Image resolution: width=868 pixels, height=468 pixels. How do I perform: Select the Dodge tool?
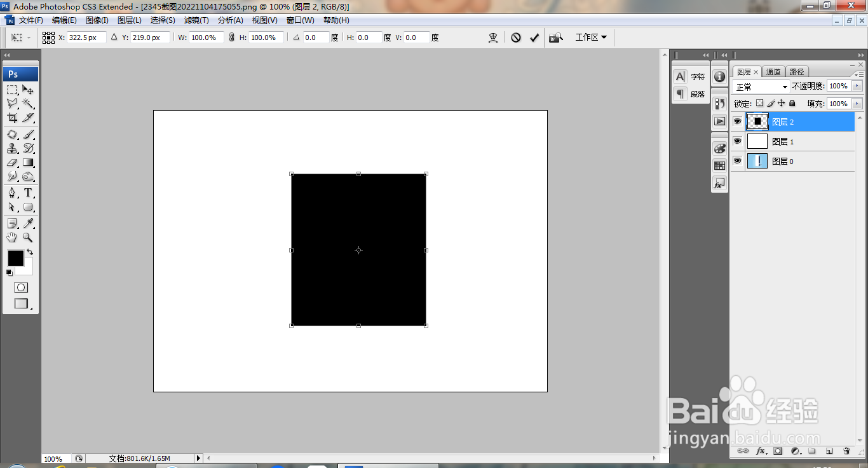[x=28, y=176]
